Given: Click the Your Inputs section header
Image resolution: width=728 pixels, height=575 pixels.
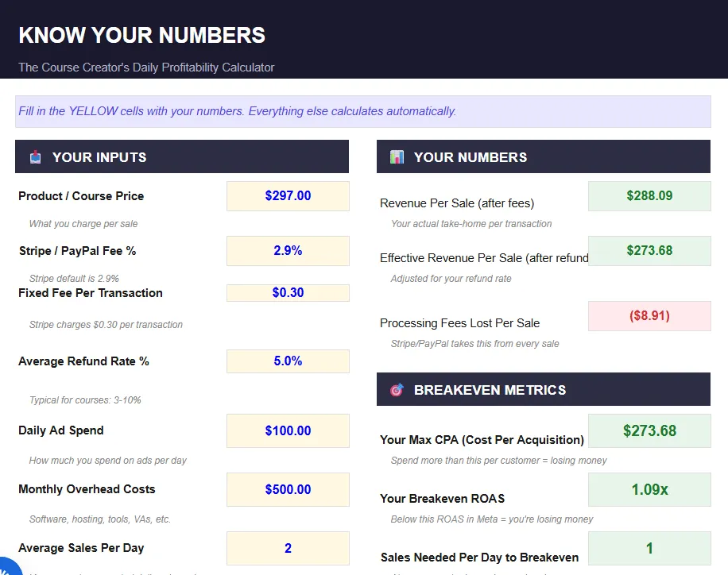Looking at the screenshot, I should [99, 157].
